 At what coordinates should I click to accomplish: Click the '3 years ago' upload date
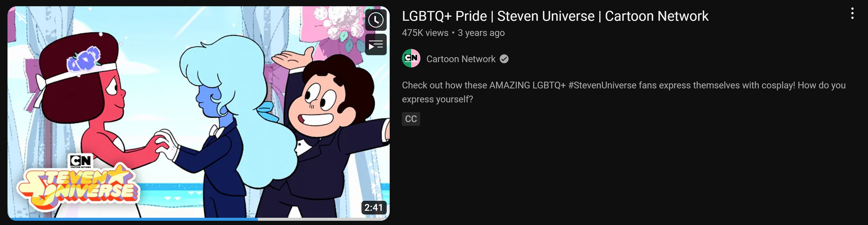[481, 33]
